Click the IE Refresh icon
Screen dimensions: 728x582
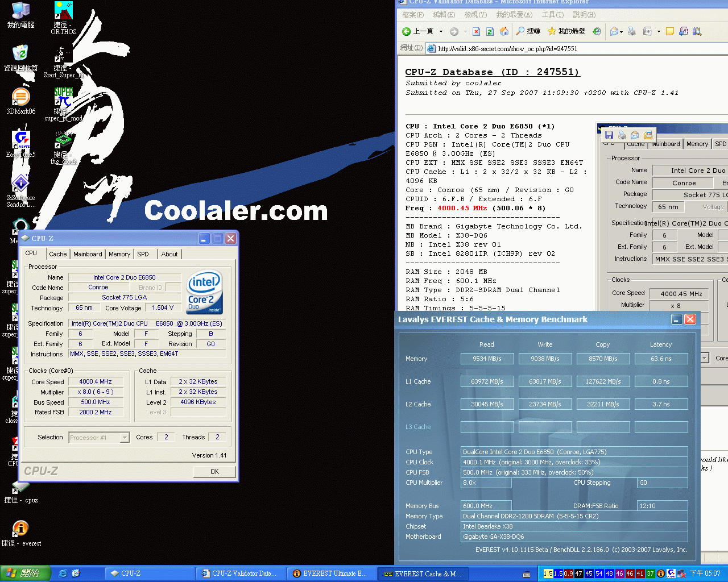[490, 31]
